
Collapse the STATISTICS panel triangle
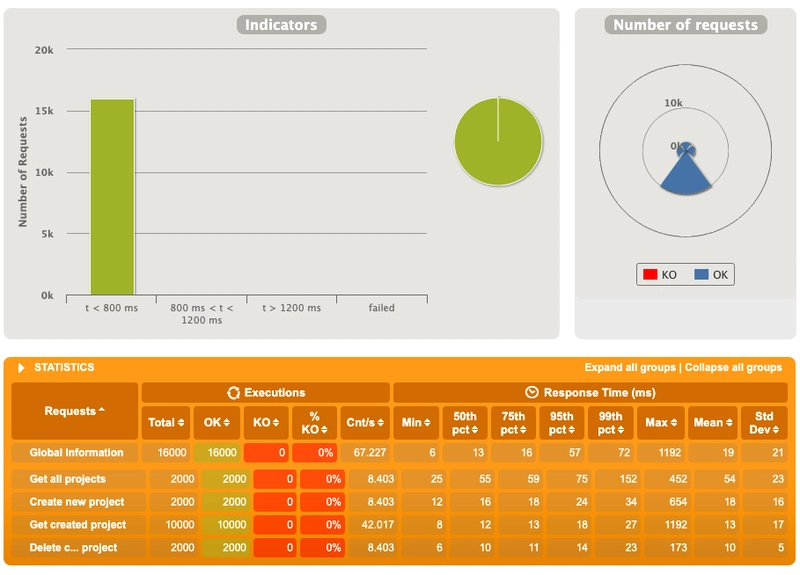pyautogui.click(x=21, y=368)
